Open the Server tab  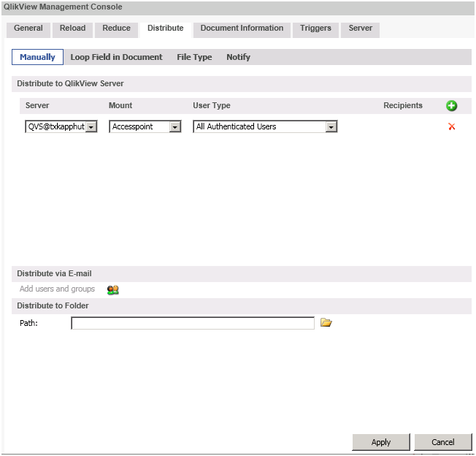coord(360,28)
